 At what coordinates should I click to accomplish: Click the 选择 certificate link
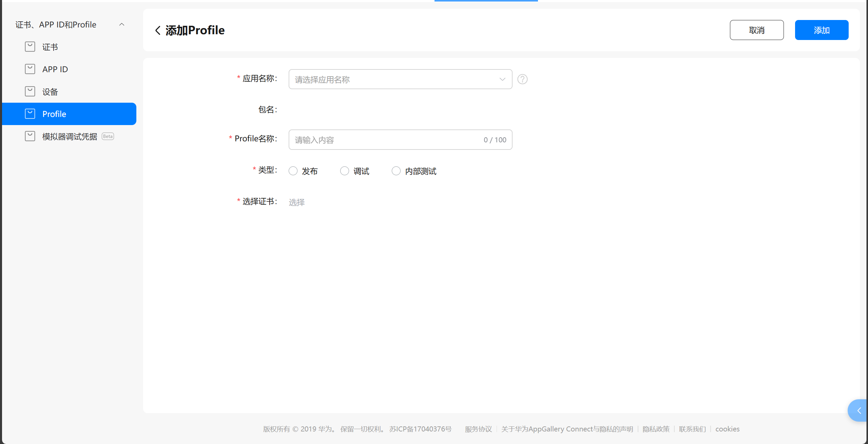[x=297, y=202]
